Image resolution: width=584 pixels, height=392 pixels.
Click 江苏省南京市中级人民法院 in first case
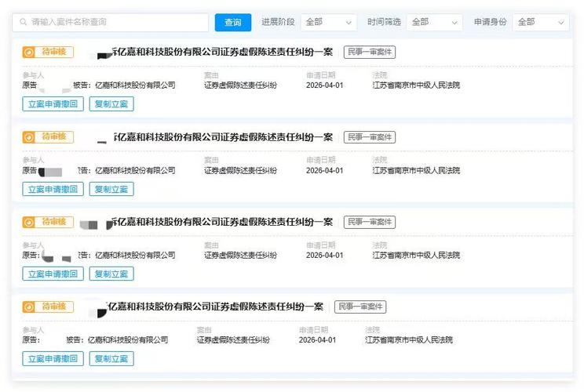tap(416, 85)
